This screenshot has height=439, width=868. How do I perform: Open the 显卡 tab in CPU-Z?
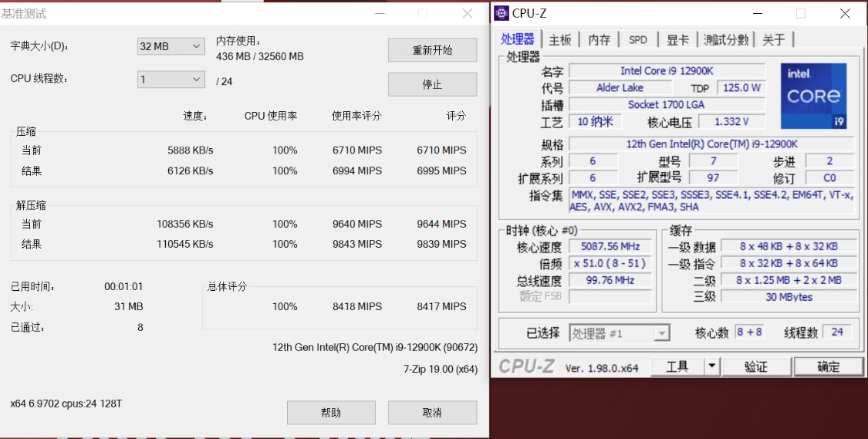[x=677, y=40]
